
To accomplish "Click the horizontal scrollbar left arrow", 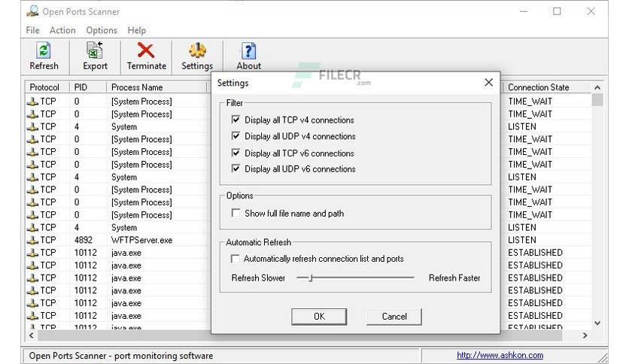I will (32, 335).
